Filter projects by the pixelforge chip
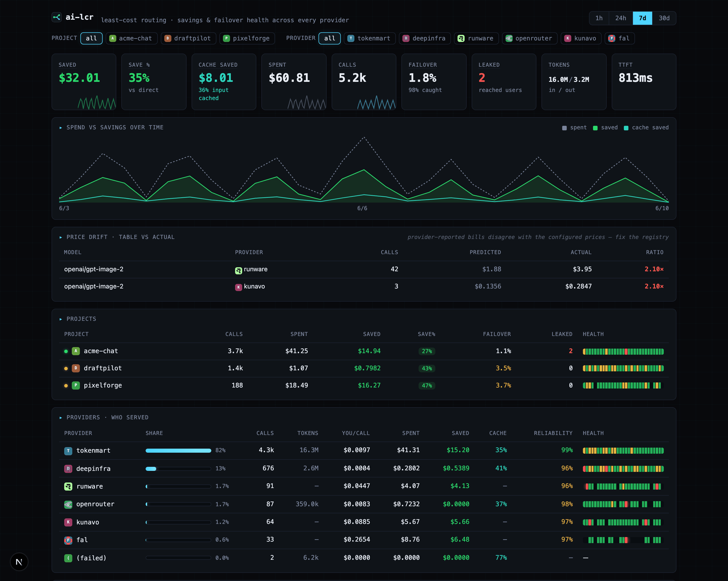 tap(247, 38)
